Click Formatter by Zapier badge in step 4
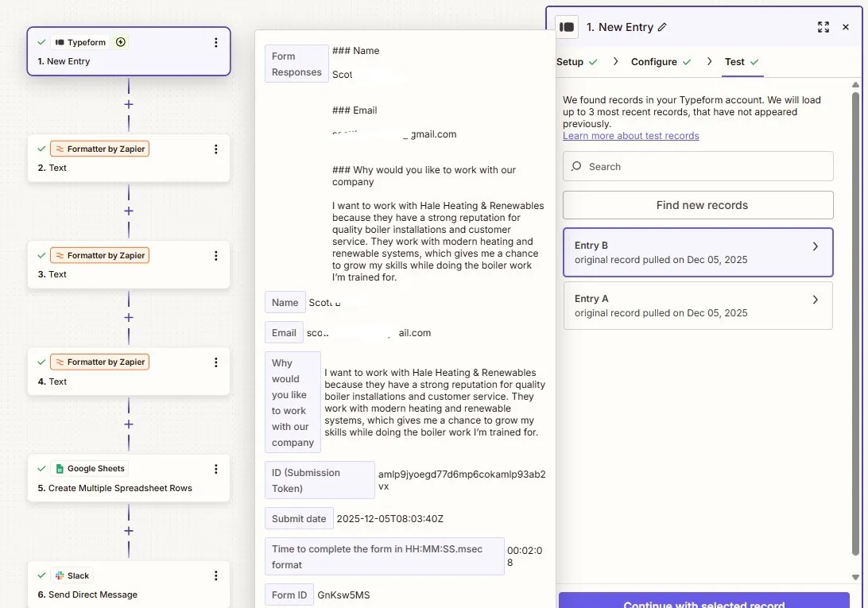This screenshot has height=608, width=868. [x=99, y=362]
